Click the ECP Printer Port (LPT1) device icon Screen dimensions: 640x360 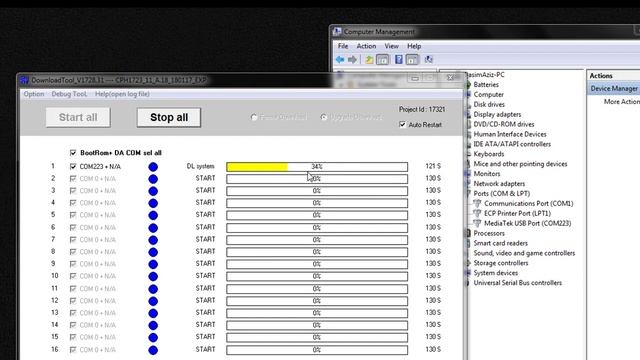click(477, 213)
